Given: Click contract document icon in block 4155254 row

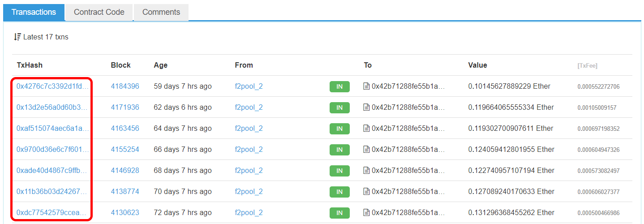Looking at the screenshot, I should [366, 149].
